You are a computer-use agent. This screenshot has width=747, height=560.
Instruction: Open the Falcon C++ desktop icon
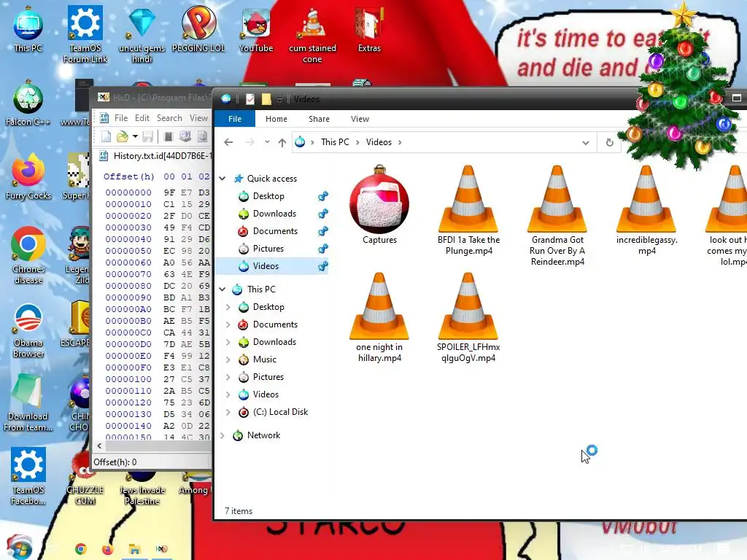coord(28,104)
